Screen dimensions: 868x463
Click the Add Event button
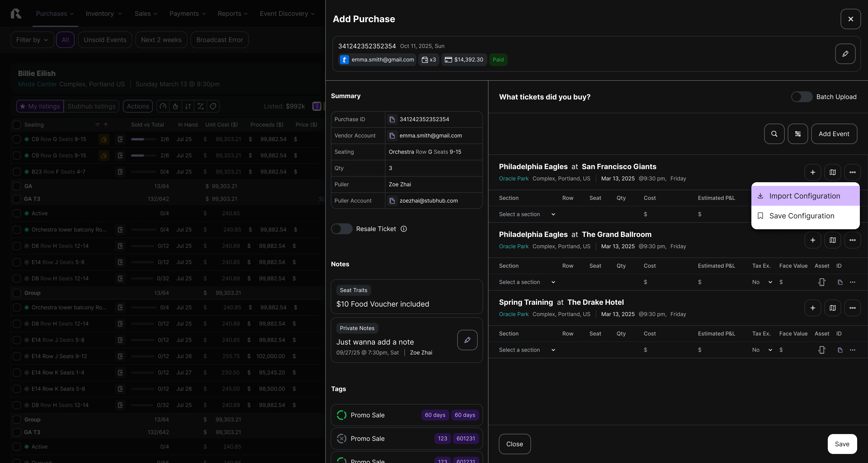[x=834, y=134]
